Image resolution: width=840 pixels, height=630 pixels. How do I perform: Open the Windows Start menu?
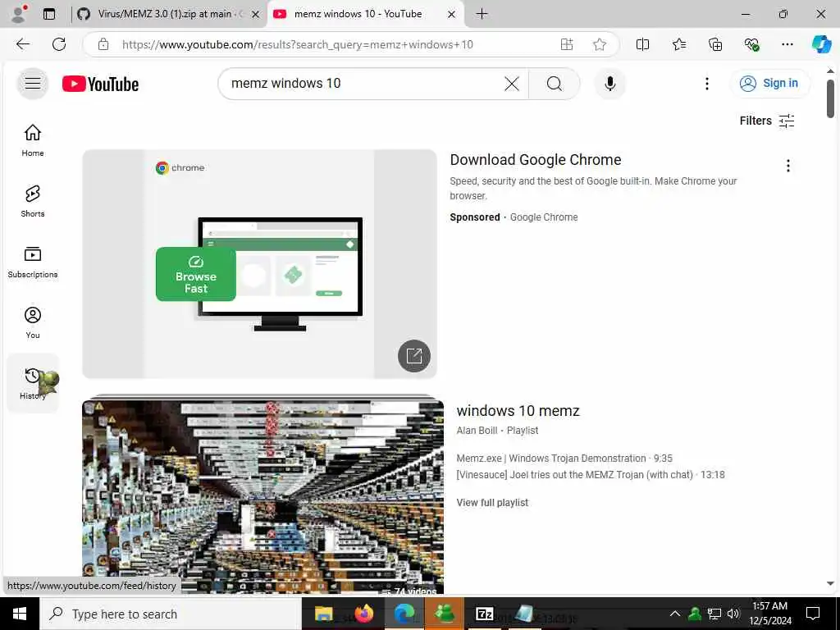(20, 614)
